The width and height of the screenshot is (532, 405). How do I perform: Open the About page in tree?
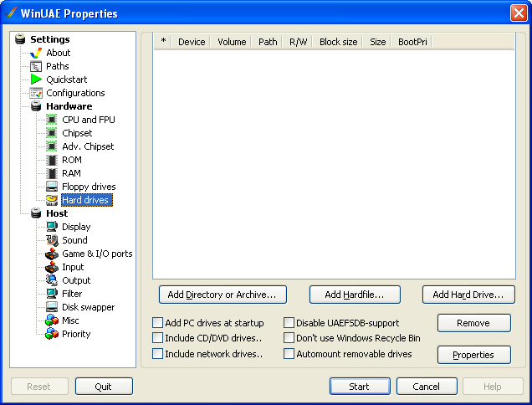pos(59,53)
